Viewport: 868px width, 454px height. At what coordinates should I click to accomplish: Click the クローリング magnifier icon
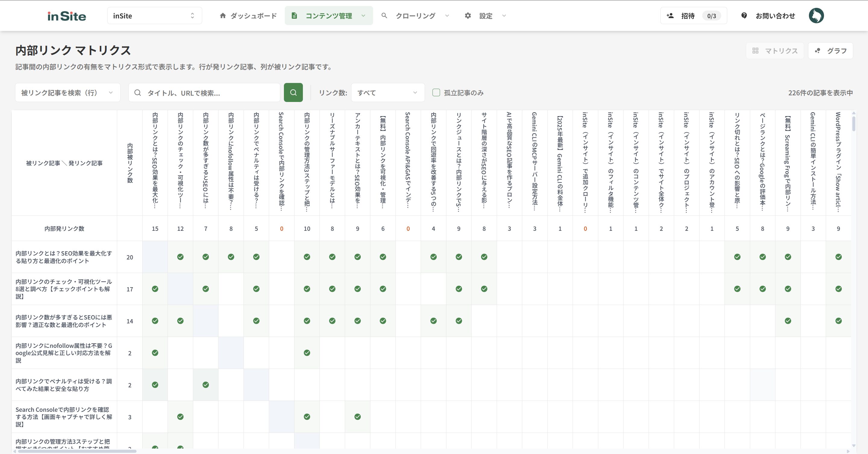coord(384,15)
